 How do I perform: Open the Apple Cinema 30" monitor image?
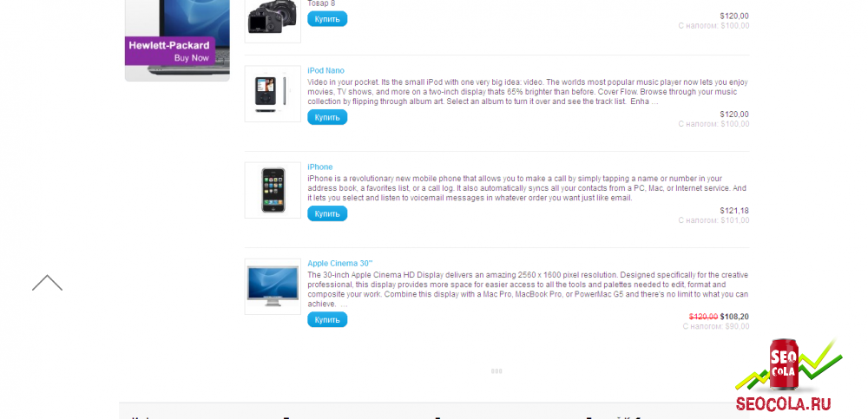[273, 286]
